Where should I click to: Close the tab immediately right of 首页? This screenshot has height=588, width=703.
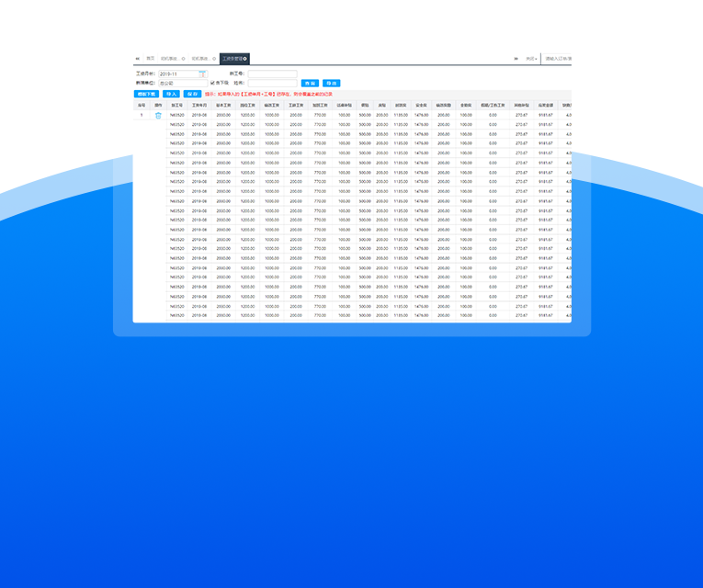click(183, 58)
